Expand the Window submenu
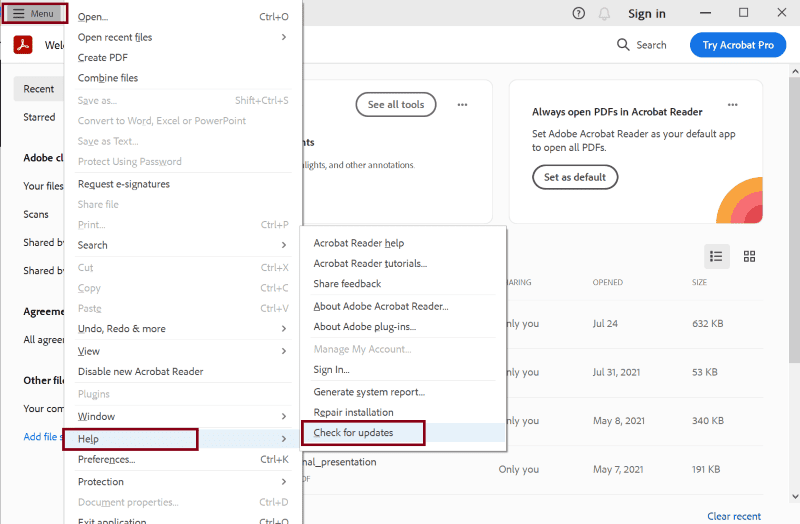The image size is (800, 524). pyautogui.click(x=183, y=417)
